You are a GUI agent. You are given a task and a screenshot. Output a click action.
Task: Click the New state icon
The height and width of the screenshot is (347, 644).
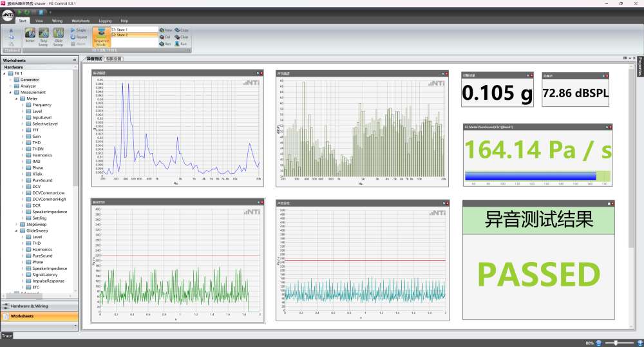coord(162,30)
